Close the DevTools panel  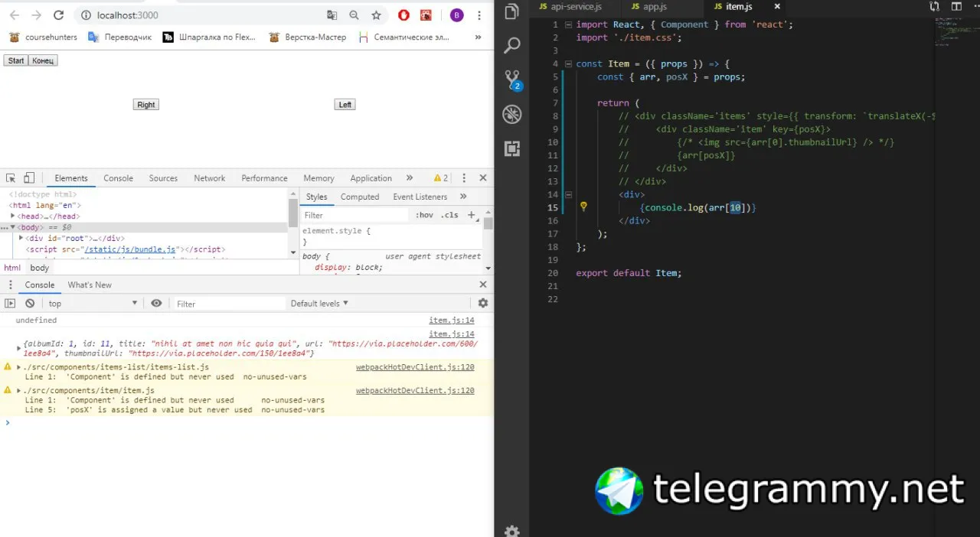coord(483,178)
